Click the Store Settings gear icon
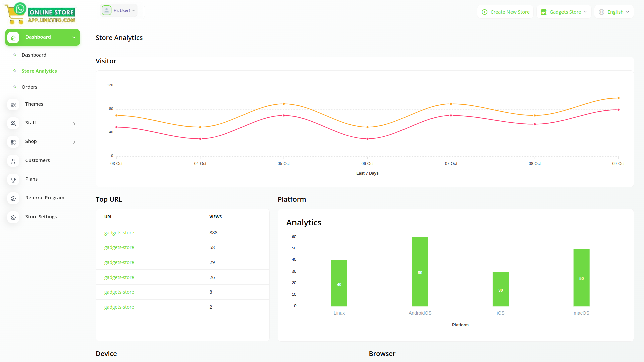Screen dimensions: 644x362 (x=13, y=218)
